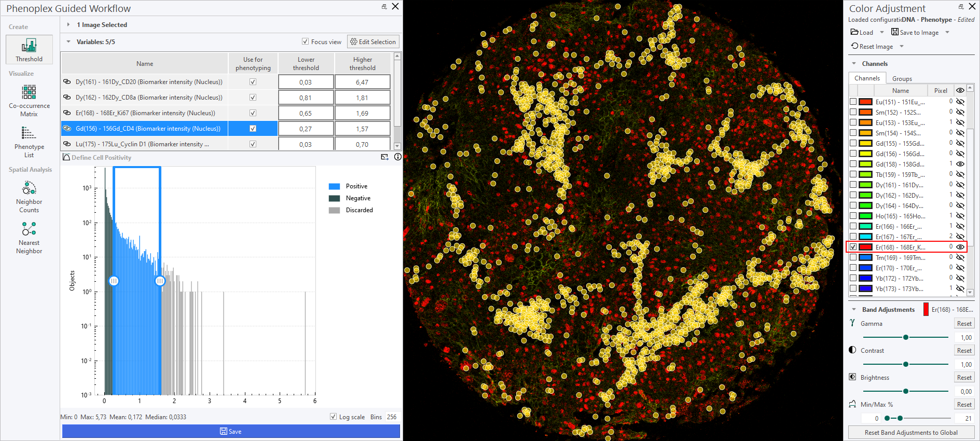Enable the Eu(151) channel checkbox
The image size is (980, 441).
(x=853, y=102)
